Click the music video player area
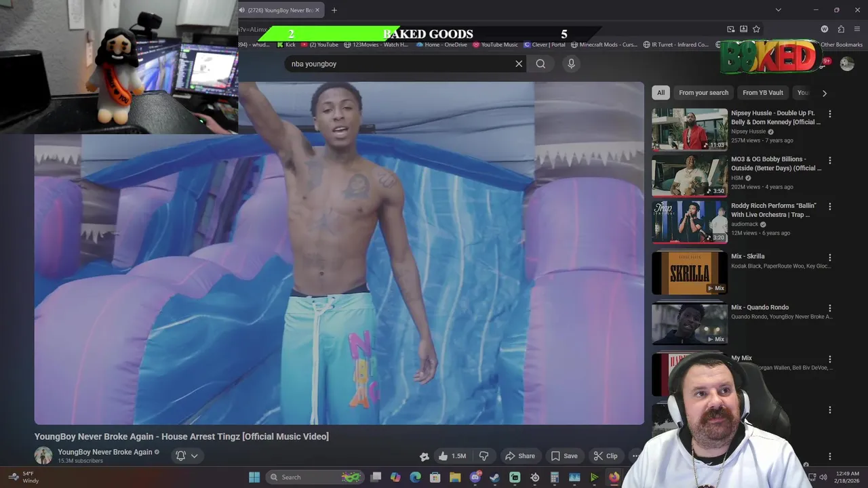 point(339,253)
